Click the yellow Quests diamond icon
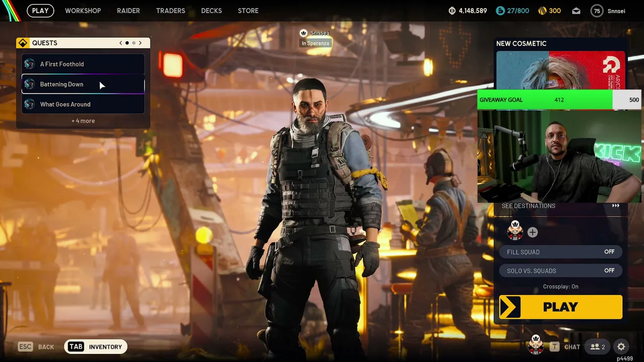644x362 pixels. pyautogui.click(x=23, y=43)
